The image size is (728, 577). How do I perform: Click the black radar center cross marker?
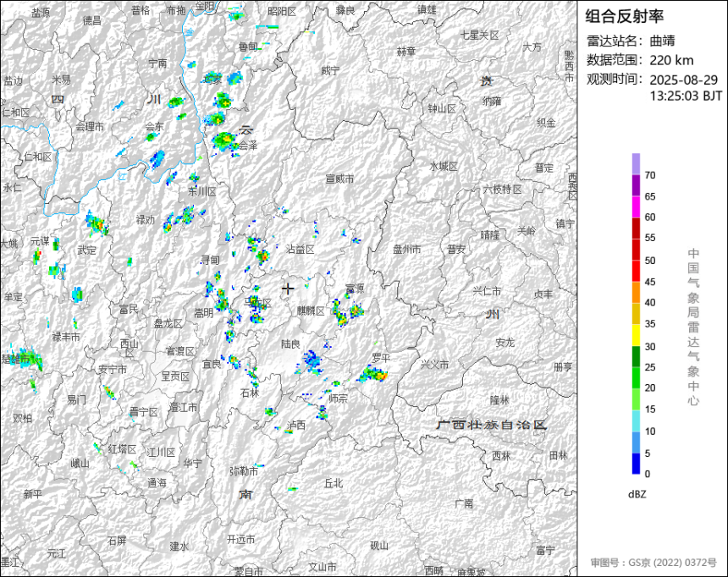pos(288,288)
